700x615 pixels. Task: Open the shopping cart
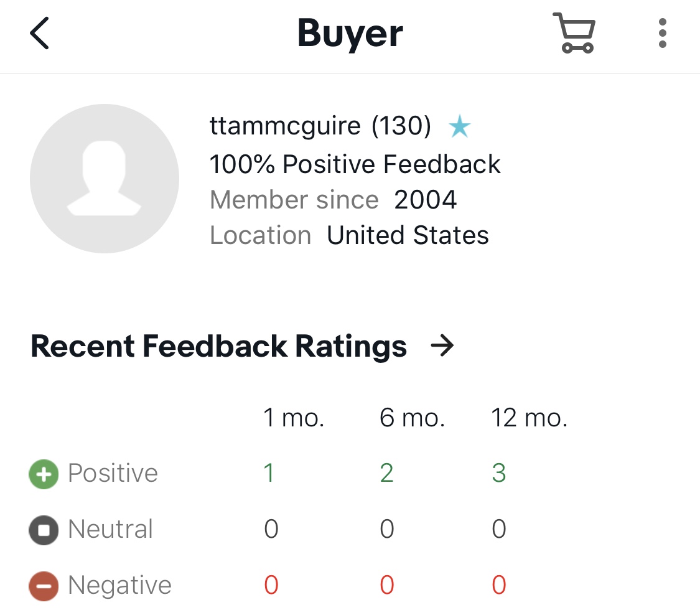tap(574, 34)
